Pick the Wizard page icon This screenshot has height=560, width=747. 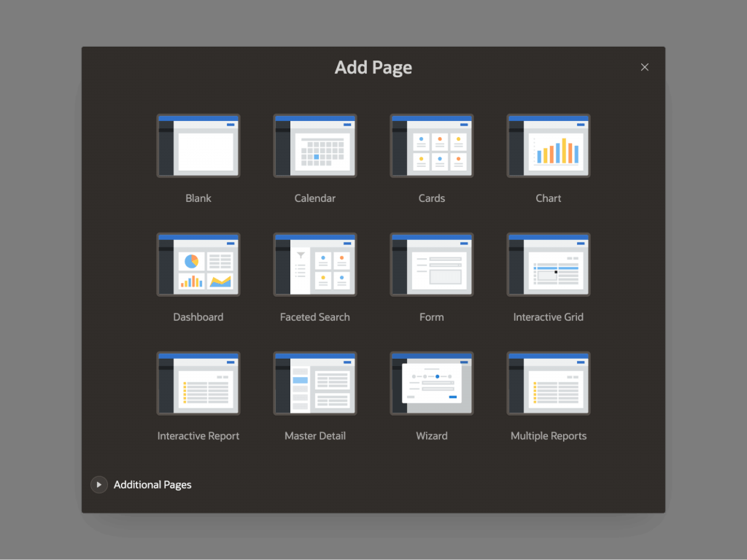click(x=432, y=384)
